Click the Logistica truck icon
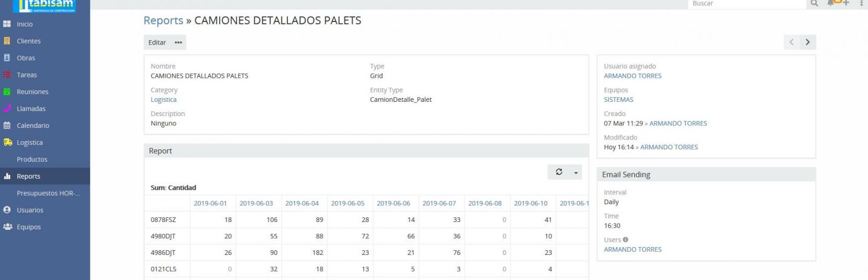The image size is (868, 280). [7, 143]
